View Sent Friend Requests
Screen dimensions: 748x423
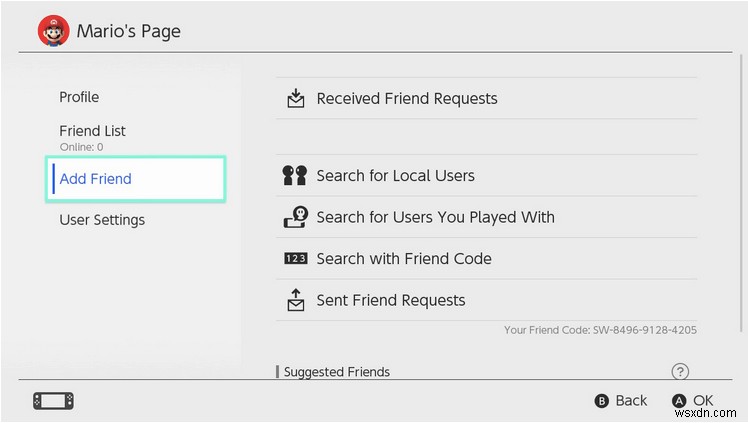coord(390,300)
